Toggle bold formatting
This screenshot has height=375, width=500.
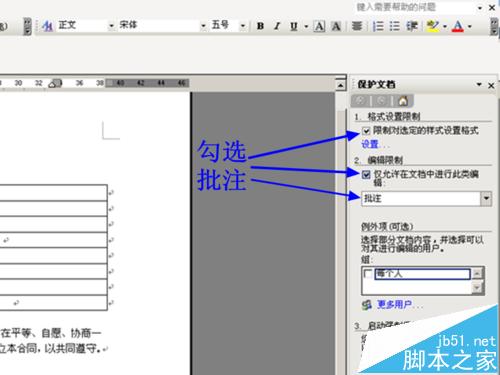coord(261,26)
